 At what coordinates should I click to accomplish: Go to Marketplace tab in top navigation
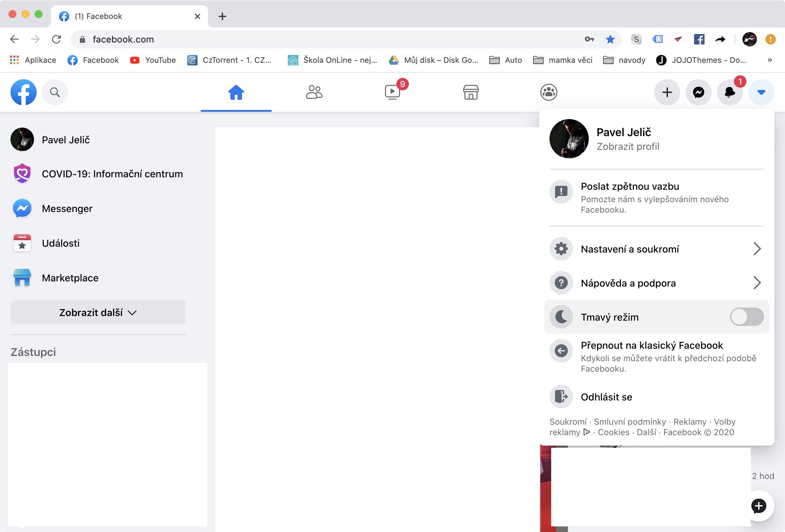tap(471, 92)
